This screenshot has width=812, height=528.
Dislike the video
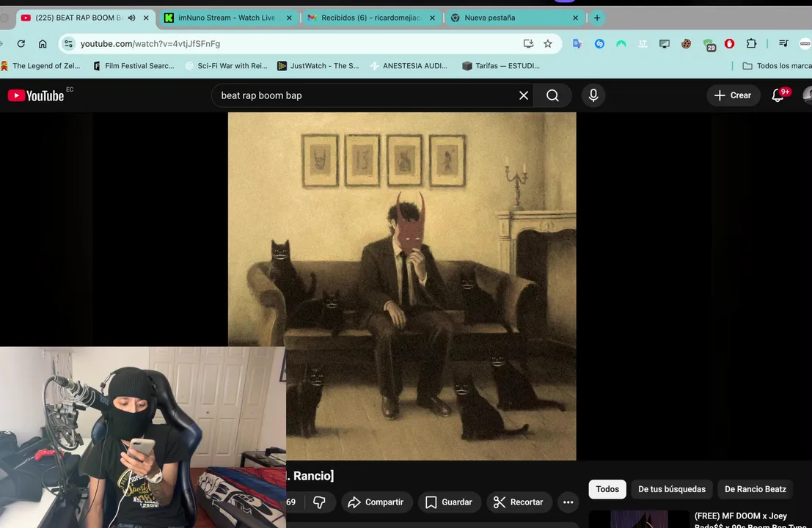319,502
